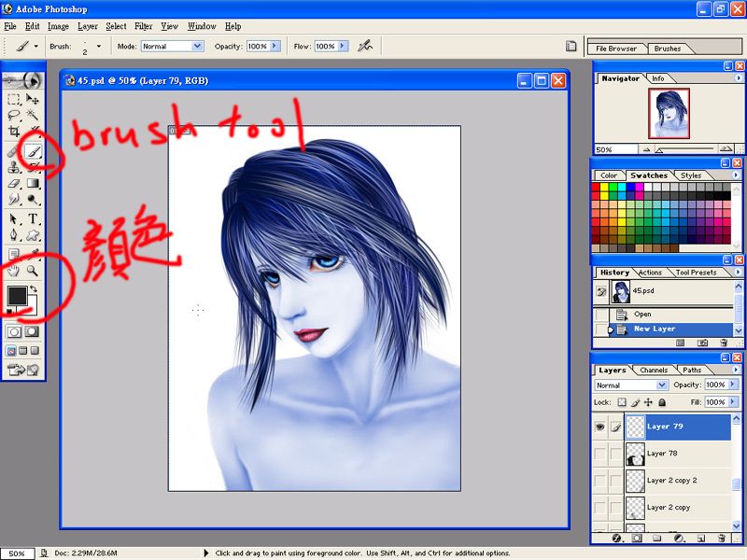Select the Brush tool in toolbox
747x560 pixels.
[34, 151]
